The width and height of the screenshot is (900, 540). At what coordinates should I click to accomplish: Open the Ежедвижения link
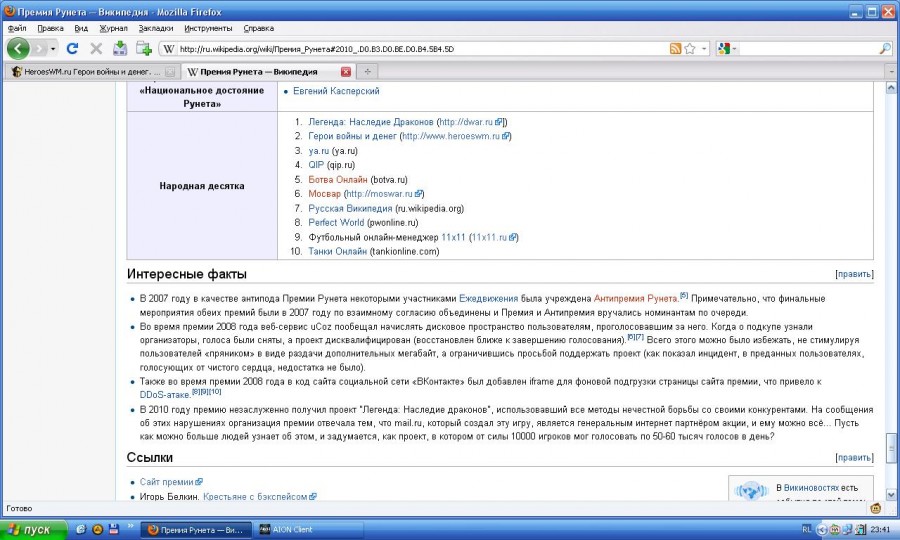(x=488, y=298)
